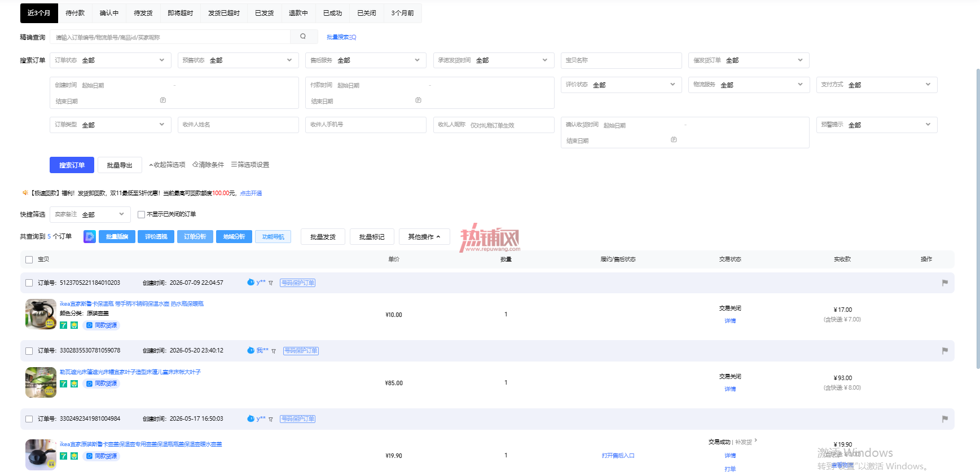The height and width of the screenshot is (476, 980).
Task: Click the vertical page scrollbar
Action: [x=978, y=219]
